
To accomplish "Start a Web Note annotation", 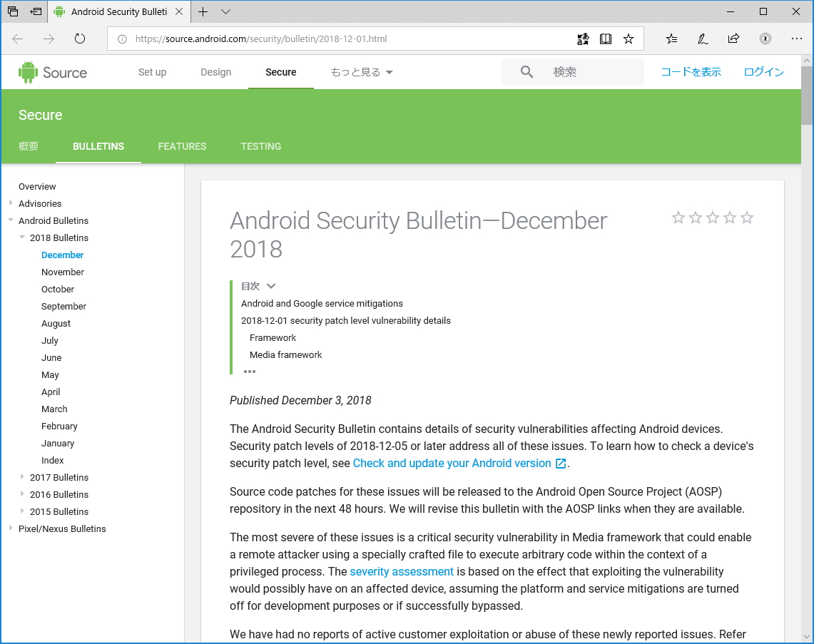I will [703, 39].
